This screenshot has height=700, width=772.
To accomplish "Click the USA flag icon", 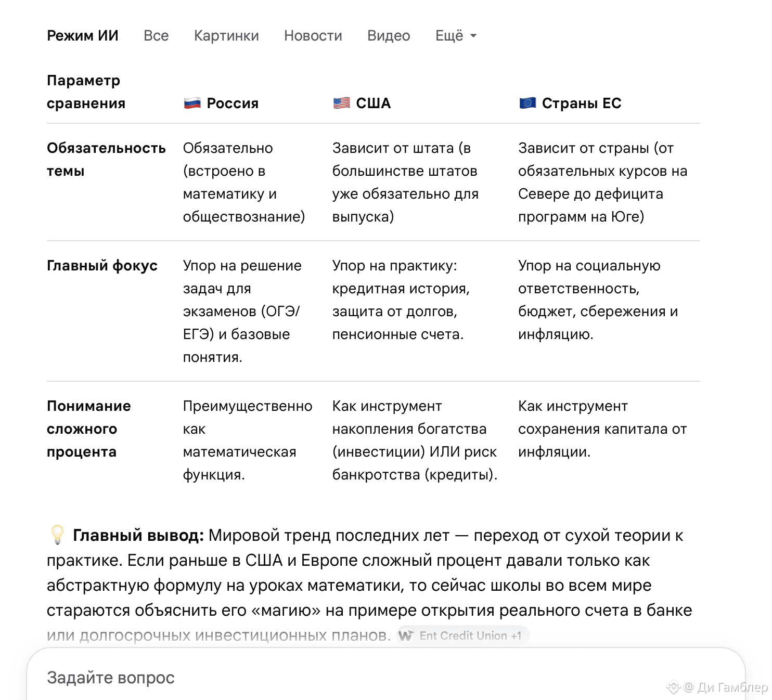I will [341, 103].
